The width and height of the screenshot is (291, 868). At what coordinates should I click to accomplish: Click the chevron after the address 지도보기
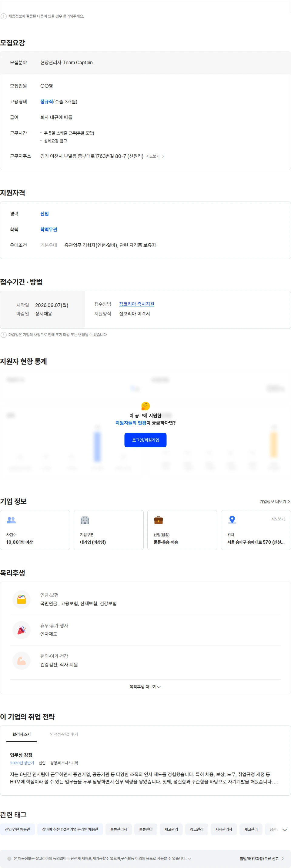[x=163, y=156]
